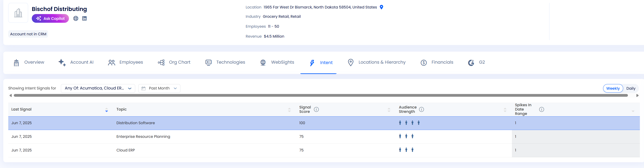Click the Org Chart hierarchy icon

click(161, 63)
